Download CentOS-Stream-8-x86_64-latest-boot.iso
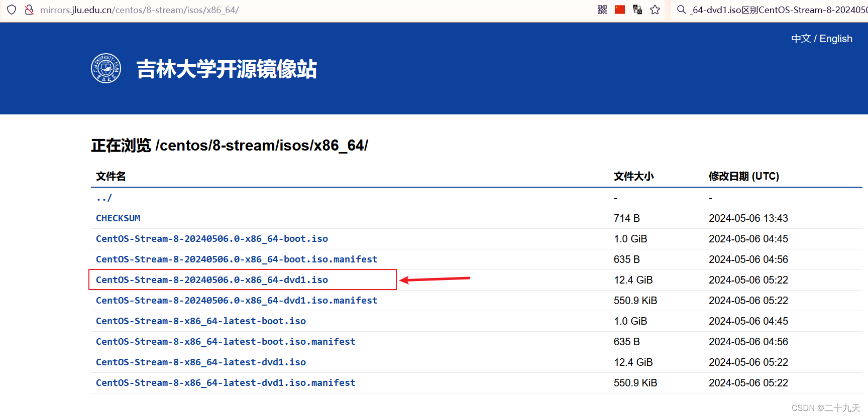Viewport: 868px width, 417px height. point(201,321)
